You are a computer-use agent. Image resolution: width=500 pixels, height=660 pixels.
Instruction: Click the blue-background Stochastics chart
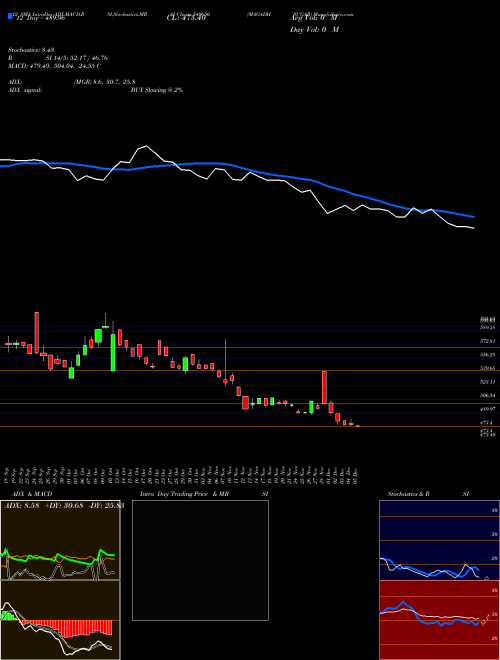pos(439,540)
